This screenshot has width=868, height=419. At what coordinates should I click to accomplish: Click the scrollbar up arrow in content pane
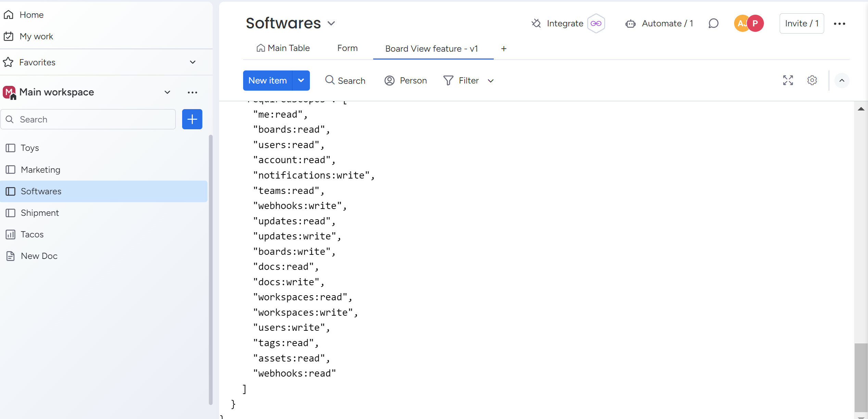pyautogui.click(x=861, y=109)
